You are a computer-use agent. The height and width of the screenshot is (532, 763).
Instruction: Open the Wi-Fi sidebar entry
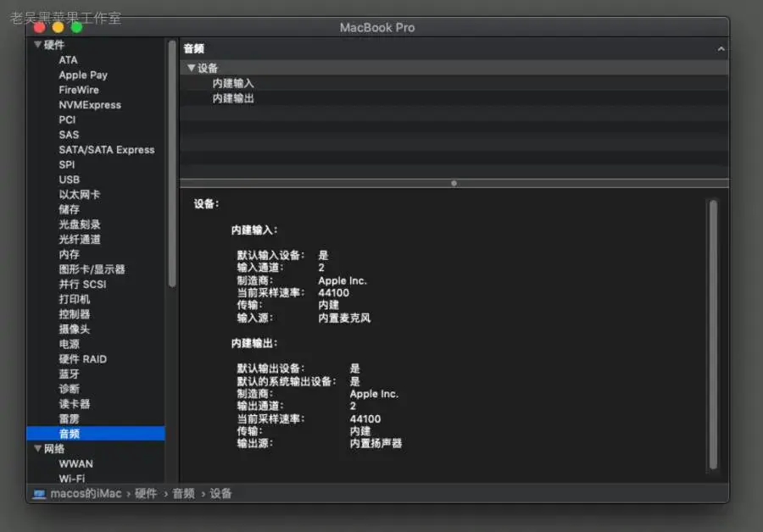(x=71, y=479)
